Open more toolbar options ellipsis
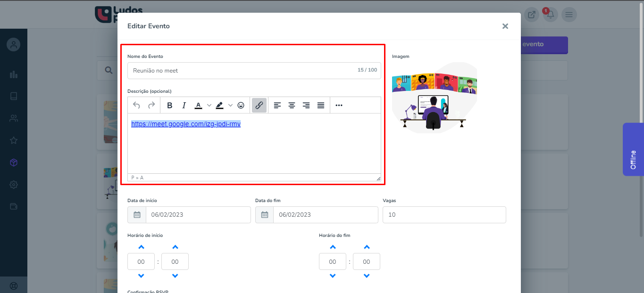644x293 pixels. tap(339, 105)
